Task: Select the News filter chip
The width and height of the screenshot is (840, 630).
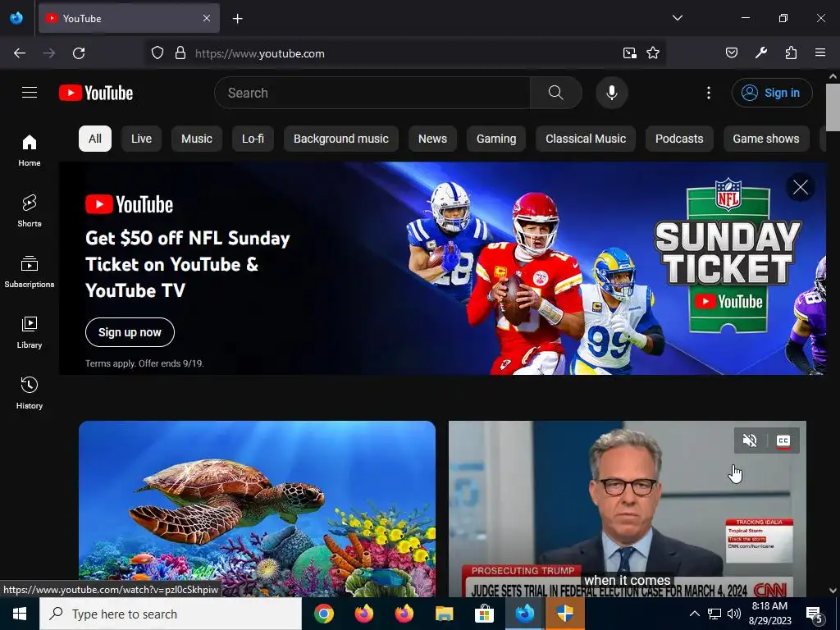Action: point(432,139)
